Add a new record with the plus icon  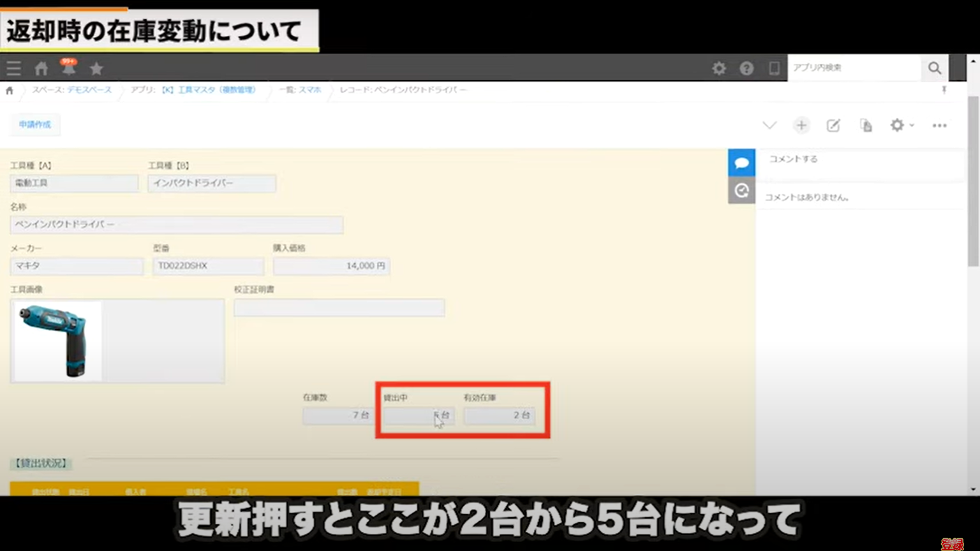(801, 125)
